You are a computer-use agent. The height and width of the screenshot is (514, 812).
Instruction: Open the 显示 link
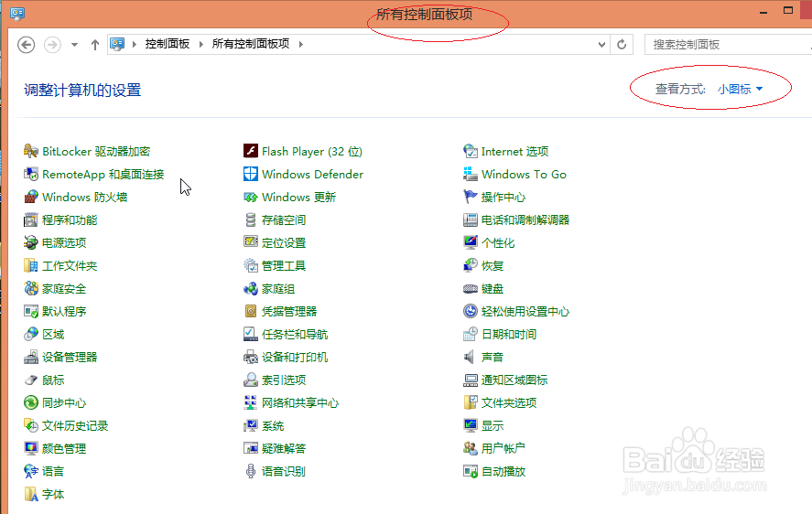coord(493,426)
